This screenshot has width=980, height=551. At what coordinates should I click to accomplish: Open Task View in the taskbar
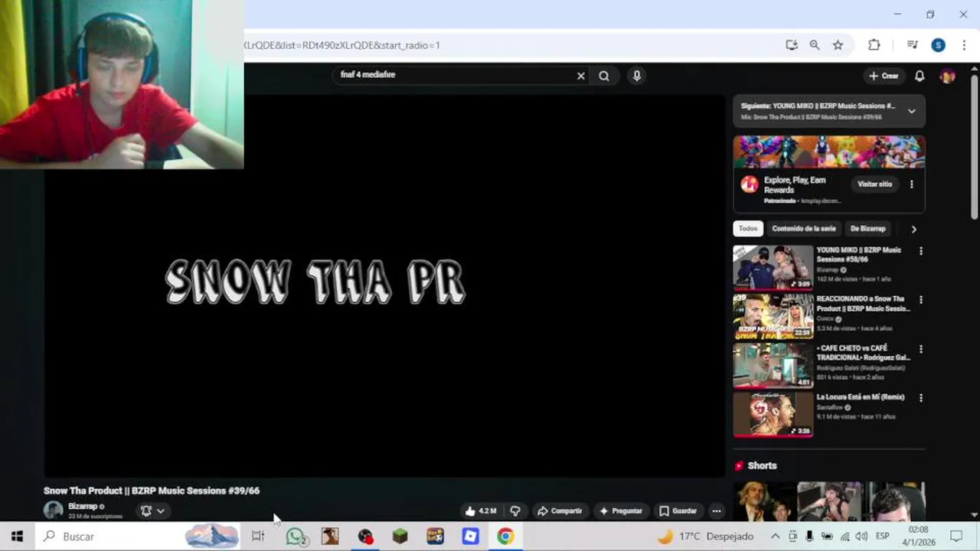point(258,536)
